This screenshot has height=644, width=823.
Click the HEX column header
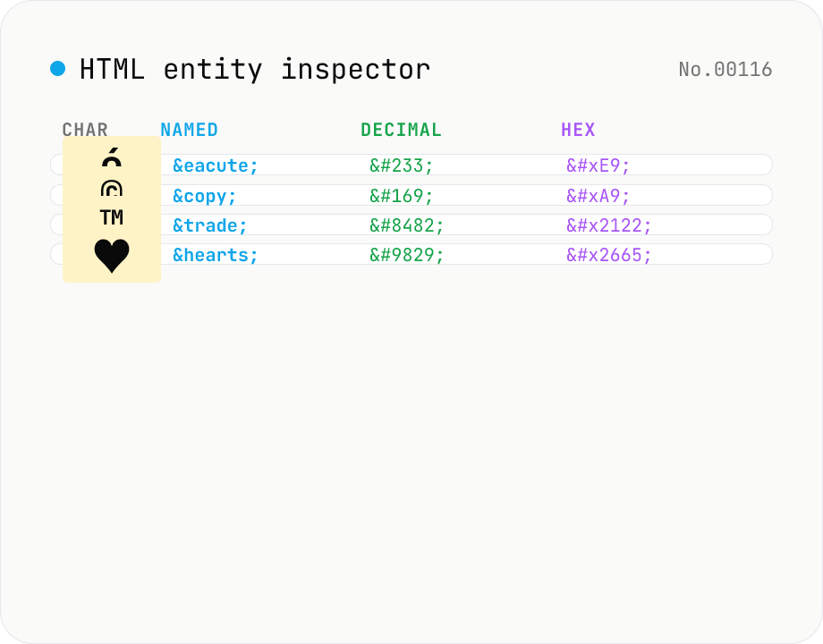pyautogui.click(x=578, y=130)
